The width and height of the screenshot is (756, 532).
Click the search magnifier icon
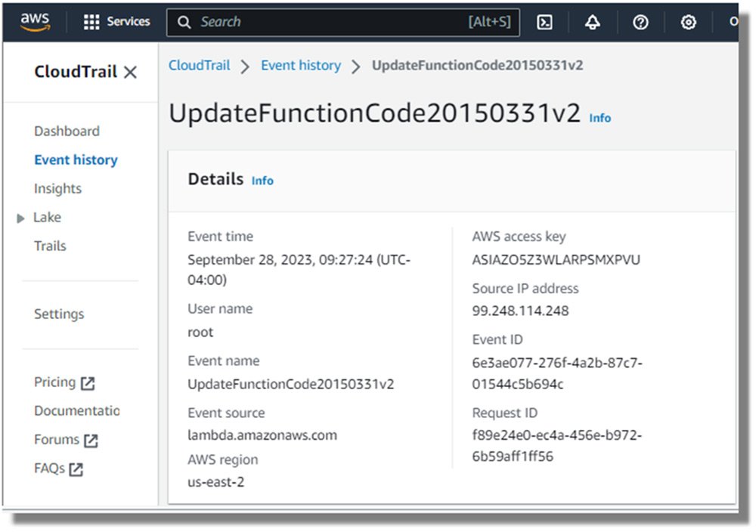(x=184, y=22)
